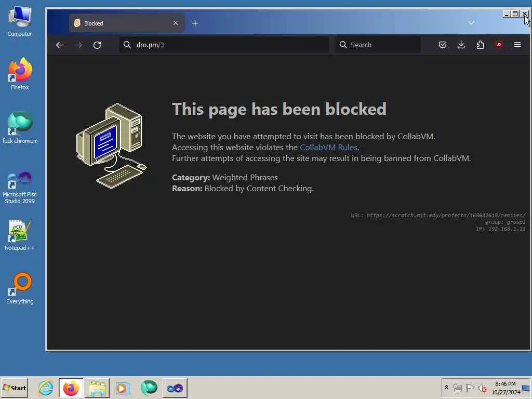Click the retro computer illustration
Viewport: 532px width, 399px height.
(x=111, y=146)
